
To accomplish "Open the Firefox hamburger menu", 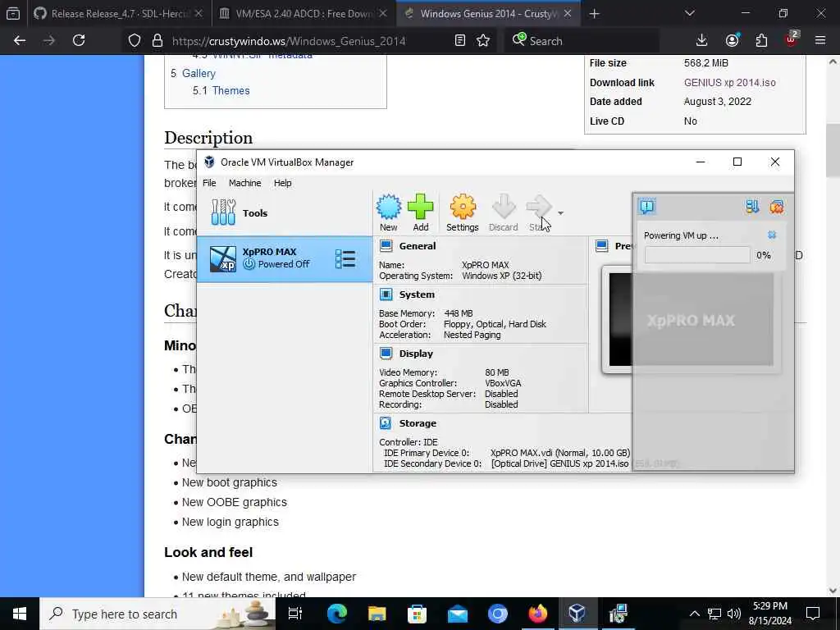I will pyautogui.click(x=820, y=40).
